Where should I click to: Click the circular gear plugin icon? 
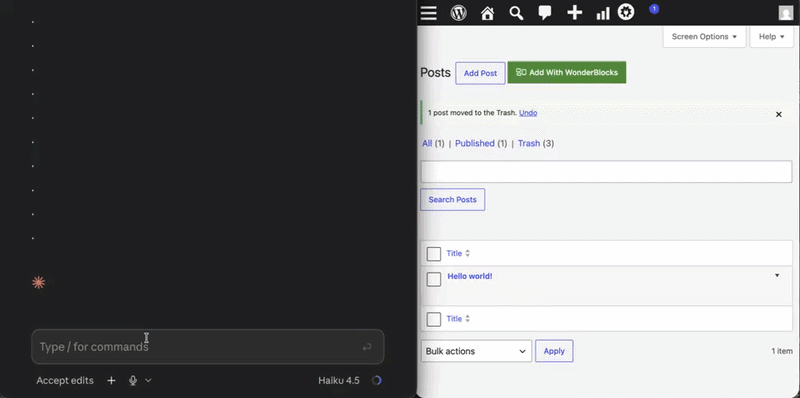tap(626, 12)
